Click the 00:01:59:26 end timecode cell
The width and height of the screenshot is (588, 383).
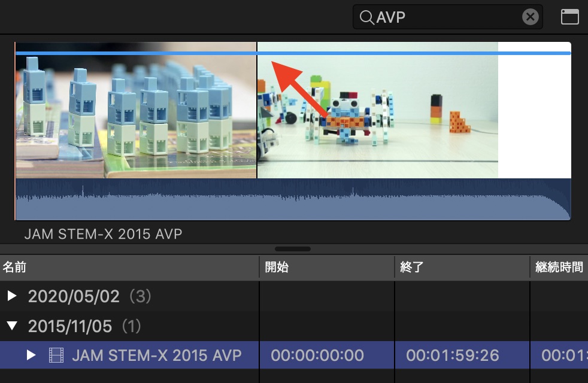pyautogui.click(x=453, y=355)
